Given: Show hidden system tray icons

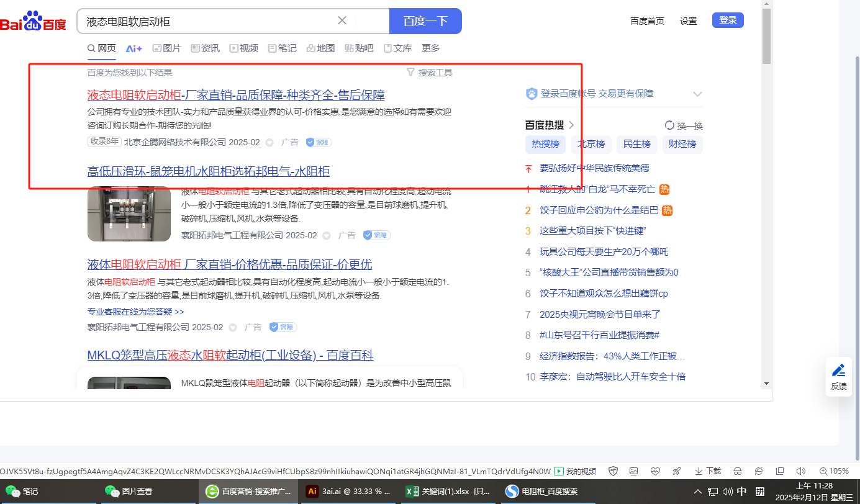Looking at the screenshot, I should (698, 492).
